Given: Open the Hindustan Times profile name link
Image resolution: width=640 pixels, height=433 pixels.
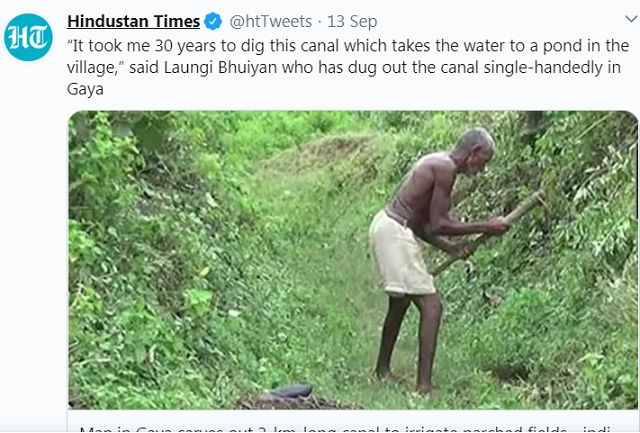Looking at the screenshot, I should click(133, 21).
